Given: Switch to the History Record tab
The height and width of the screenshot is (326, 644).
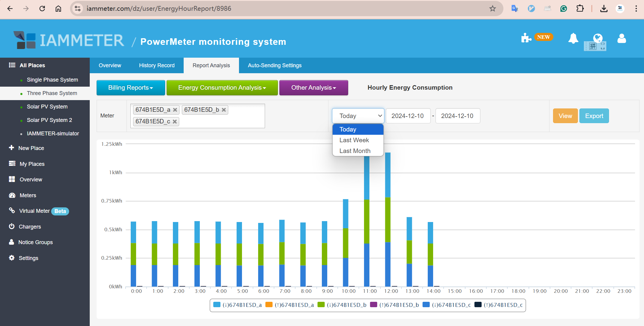Looking at the screenshot, I should pyautogui.click(x=157, y=65).
